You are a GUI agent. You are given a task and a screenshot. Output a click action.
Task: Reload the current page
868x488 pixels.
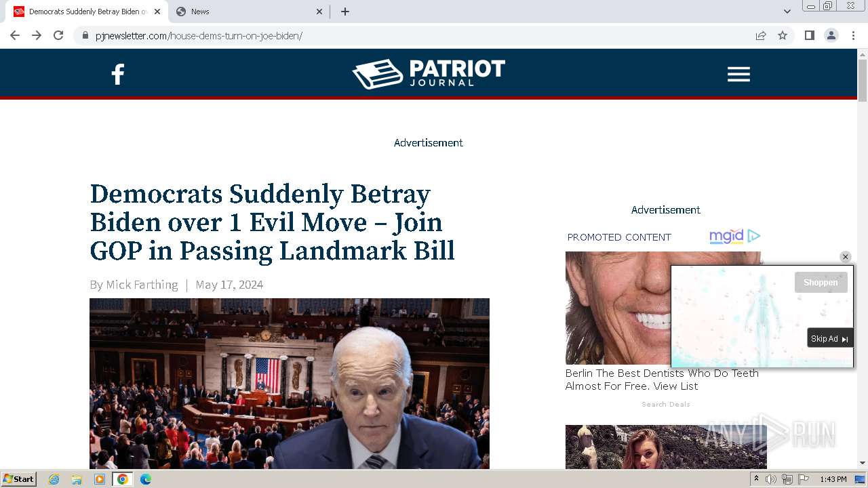[x=58, y=35]
